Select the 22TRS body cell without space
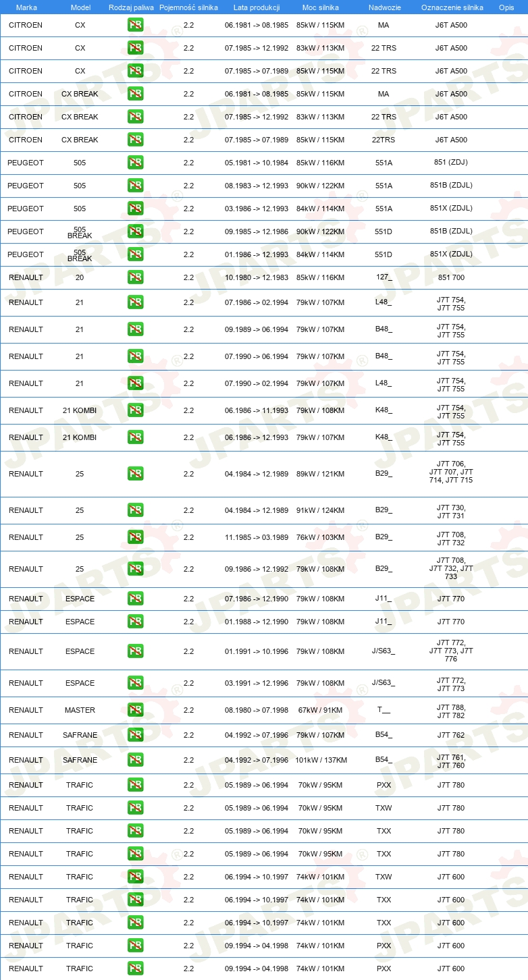The image size is (528, 980). click(x=384, y=140)
